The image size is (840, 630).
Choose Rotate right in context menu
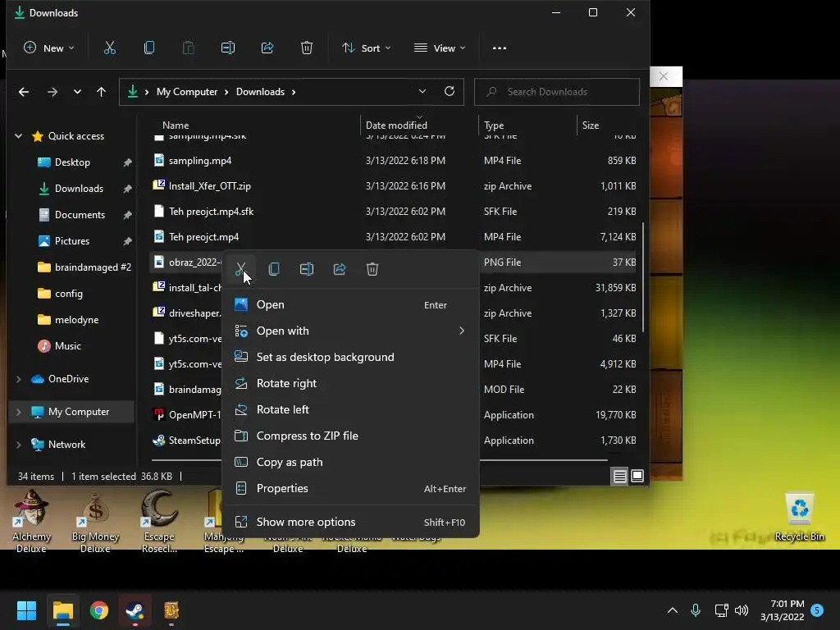(350, 384)
